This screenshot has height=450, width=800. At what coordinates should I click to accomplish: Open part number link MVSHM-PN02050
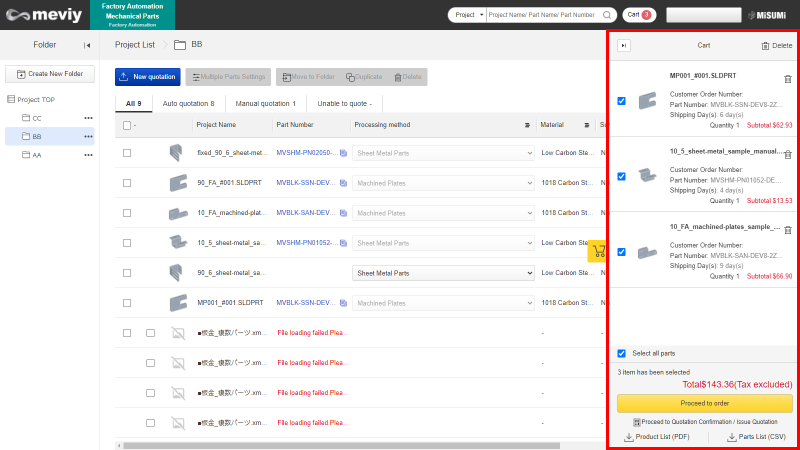click(307, 153)
